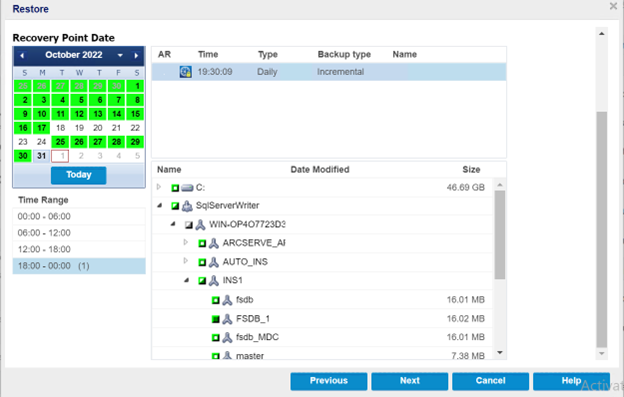Click the AUTO_INS instance icon
This screenshot has width=624, height=397.
tap(214, 262)
